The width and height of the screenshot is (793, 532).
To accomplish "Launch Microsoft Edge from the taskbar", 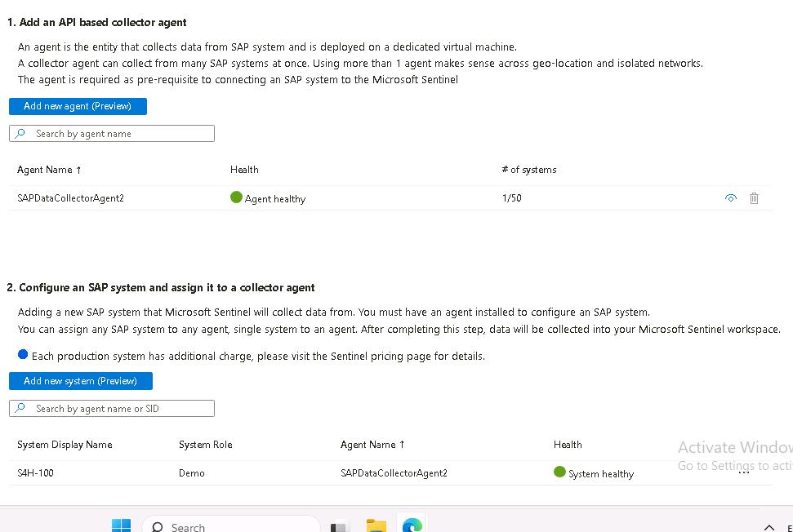I will click(x=412, y=525).
